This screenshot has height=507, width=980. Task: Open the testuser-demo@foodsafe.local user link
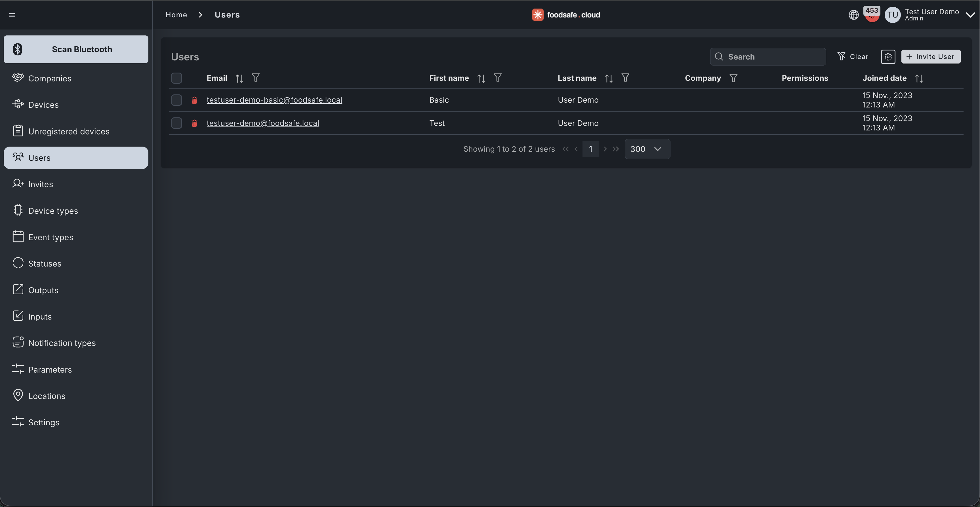pos(263,123)
